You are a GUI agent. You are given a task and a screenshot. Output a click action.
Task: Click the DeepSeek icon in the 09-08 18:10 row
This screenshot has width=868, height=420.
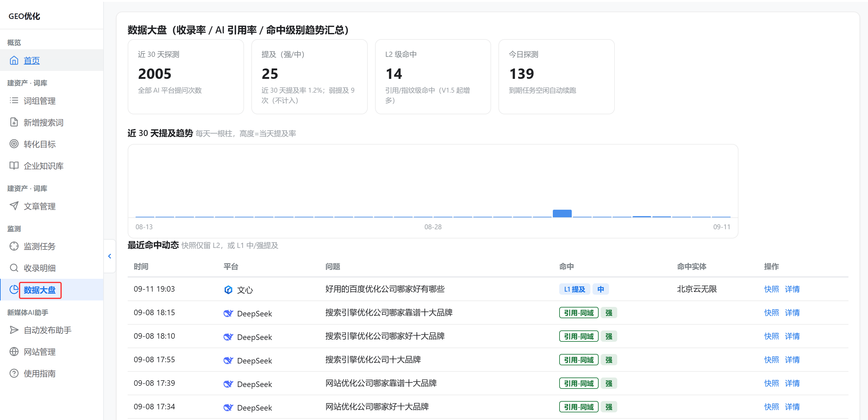(228, 337)
